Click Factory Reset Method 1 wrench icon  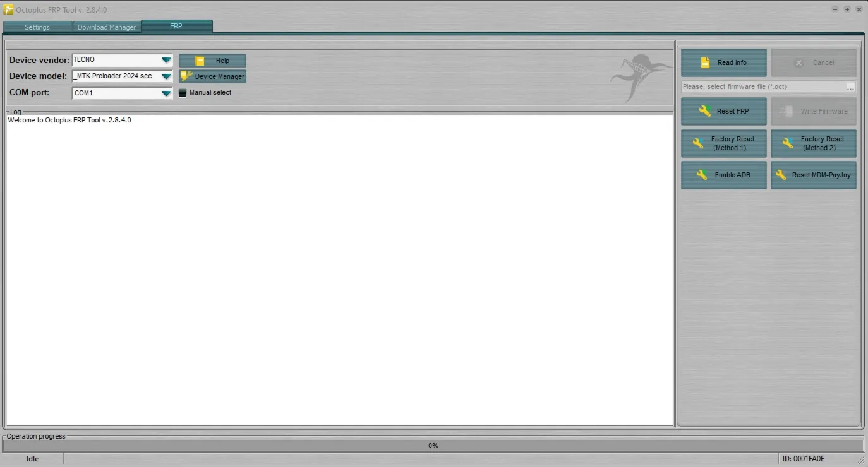pyautogui.click(x=699, y=143)
